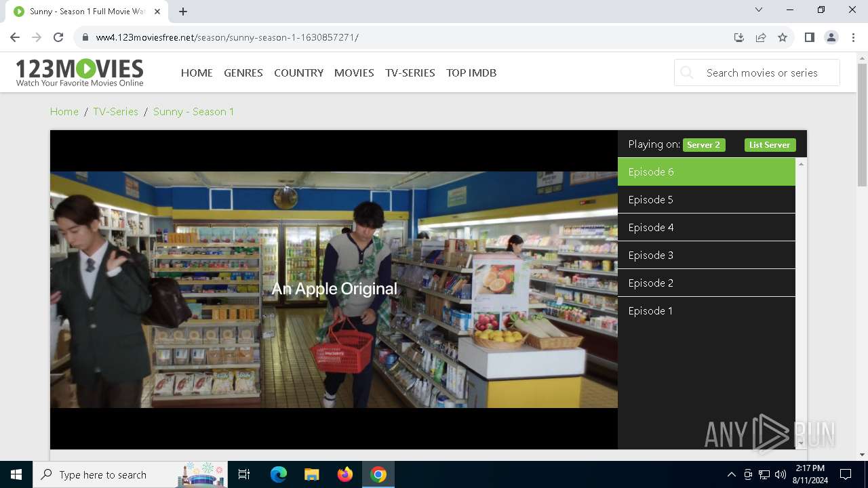Click the install/download icon in address bar

pos(739,37)
